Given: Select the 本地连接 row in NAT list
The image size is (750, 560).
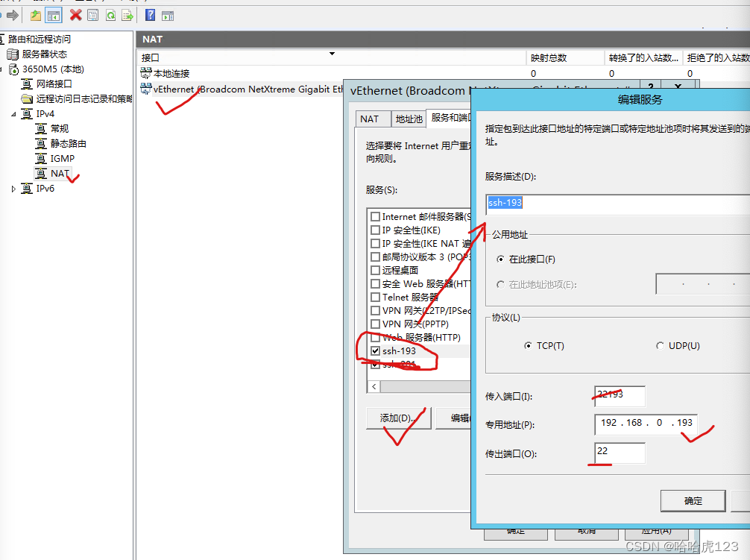Looking at the screenshot, I should tap(171, 73).
